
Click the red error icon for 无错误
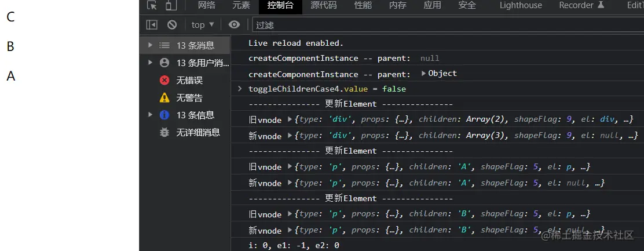click(164, 80)
